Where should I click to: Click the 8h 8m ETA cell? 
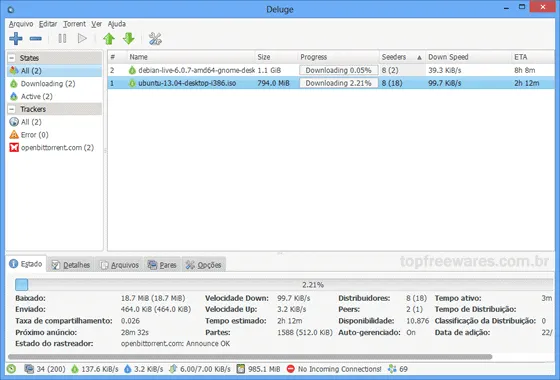point(525,70)
